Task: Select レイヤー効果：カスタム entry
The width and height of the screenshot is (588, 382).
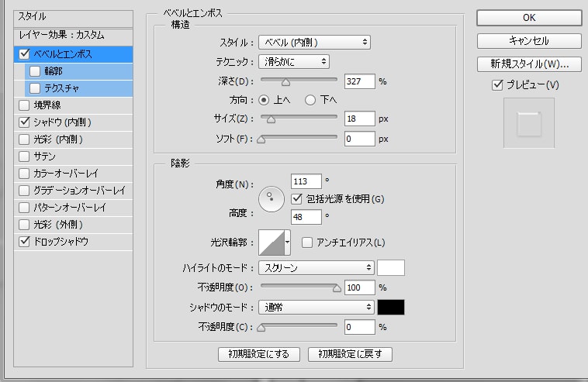Action: coord(73,36)
